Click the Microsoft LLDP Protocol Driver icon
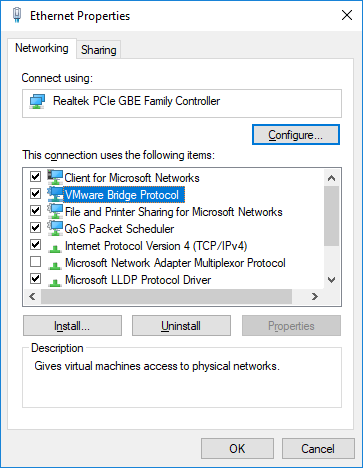363x468 pixels. point(55,282)
